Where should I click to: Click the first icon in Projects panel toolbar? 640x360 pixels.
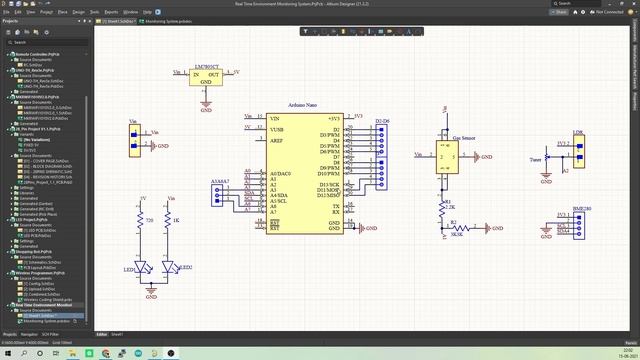coord(8,32)
